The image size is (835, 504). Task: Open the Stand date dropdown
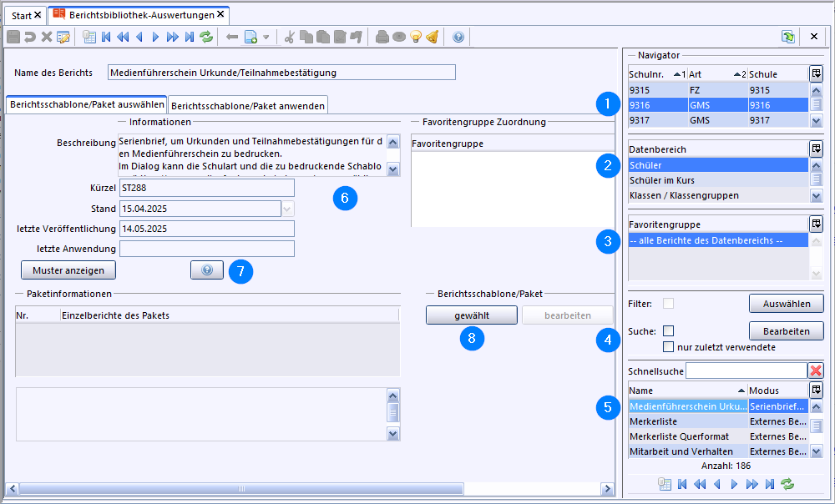coord(287,209)
